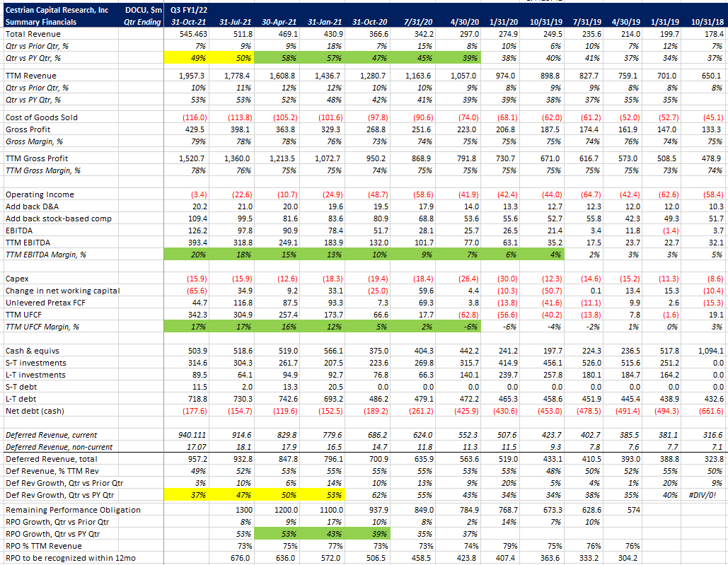Select the 'TTM Gross Profit' row label
The width and height of the screenshot is (728, 565).
pyautogui.click(x=37, y=158)
